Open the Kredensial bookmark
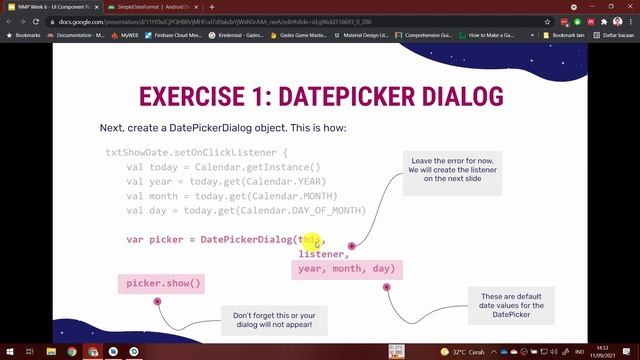 click(236, 36)
